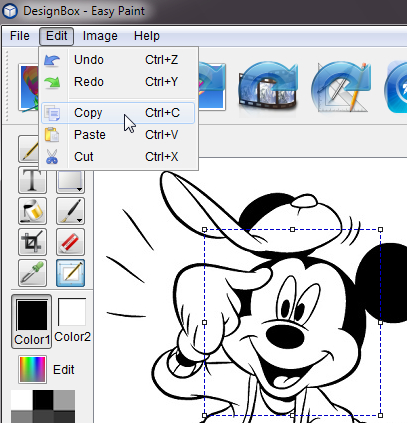
Task: Open the Image menu
Action: coord(100,36)
